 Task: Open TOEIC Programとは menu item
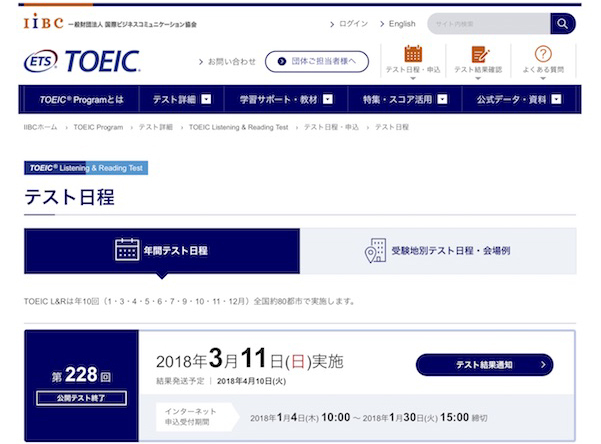[82, 100]
